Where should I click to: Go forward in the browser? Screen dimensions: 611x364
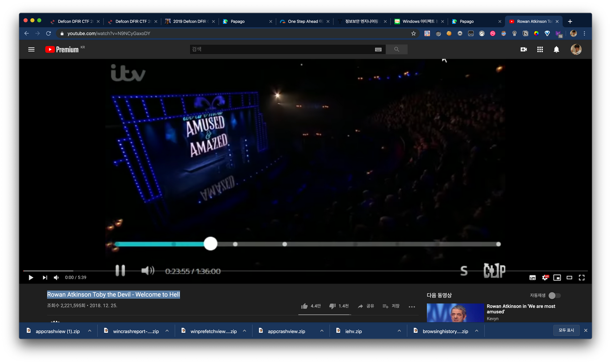[x=37, y=33]
